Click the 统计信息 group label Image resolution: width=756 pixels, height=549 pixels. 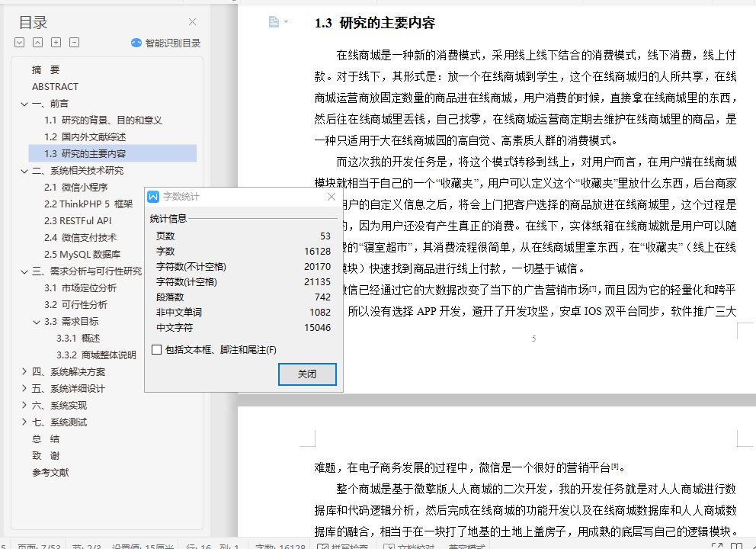[x=168, y=219]
